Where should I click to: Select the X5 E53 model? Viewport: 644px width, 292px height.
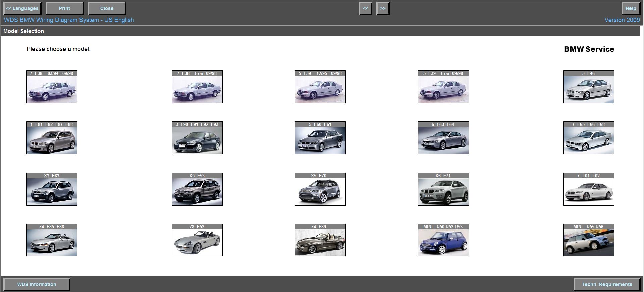click(197, 189)
